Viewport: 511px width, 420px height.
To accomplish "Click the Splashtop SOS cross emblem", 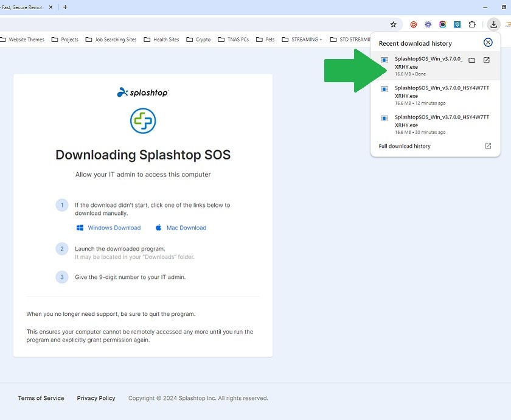I will [143, 121].
